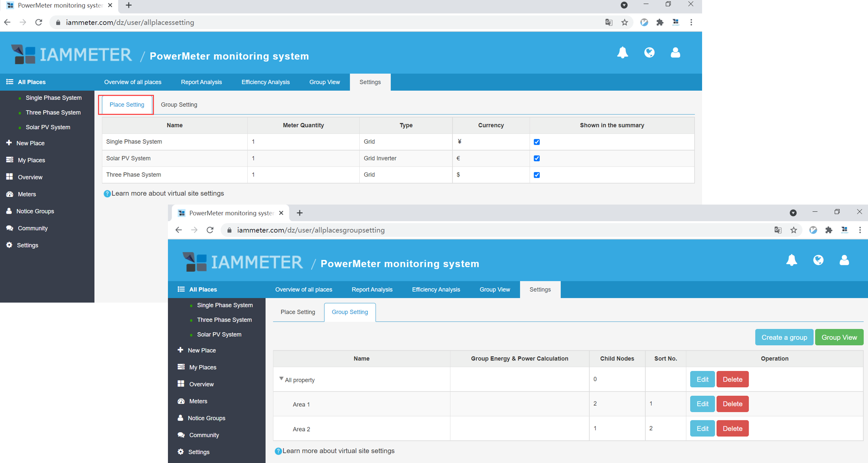Collapse the All property group tree

click(x=281, y=379)
